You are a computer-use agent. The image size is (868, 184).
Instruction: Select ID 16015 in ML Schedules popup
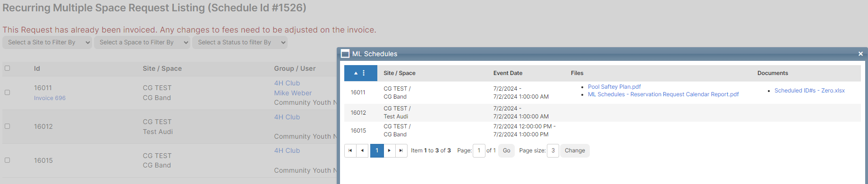click(358, 131)
